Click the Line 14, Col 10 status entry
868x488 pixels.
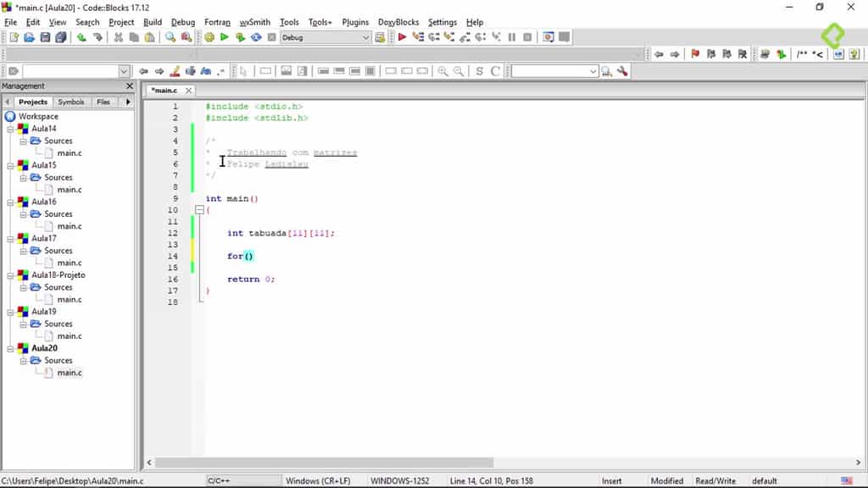coord(491,481)
